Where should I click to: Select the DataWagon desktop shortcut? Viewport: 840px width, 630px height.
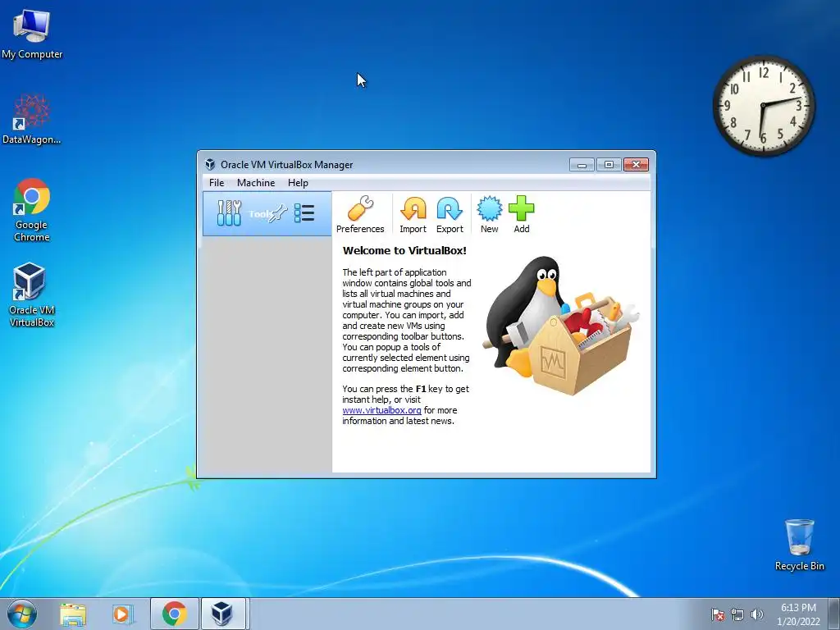click(32, 119)
